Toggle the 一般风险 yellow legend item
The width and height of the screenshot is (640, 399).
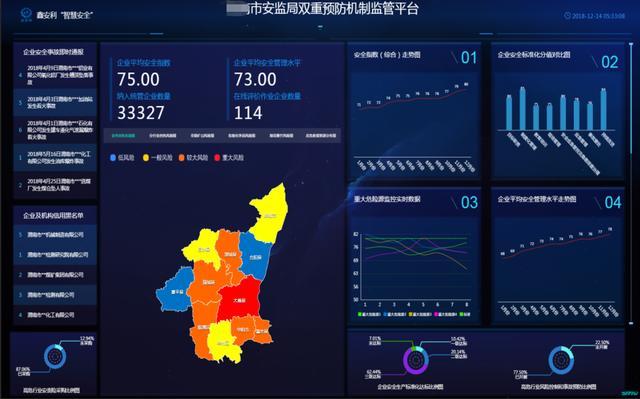[158, 157]
